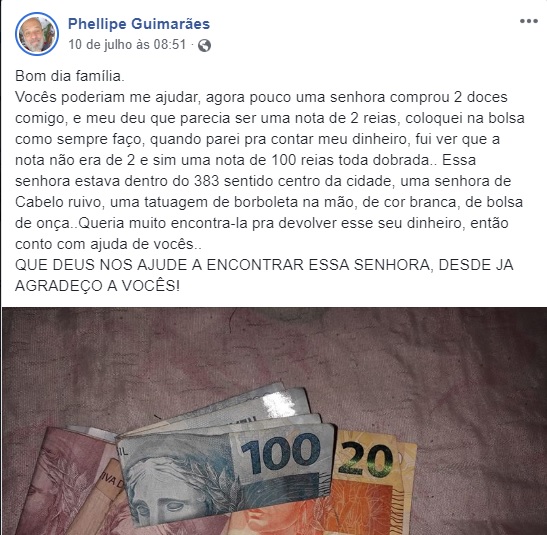Open the Phellipe Guimarães profile name link
The height and width of the screenshot is (535, 547).
pos(139,24)
